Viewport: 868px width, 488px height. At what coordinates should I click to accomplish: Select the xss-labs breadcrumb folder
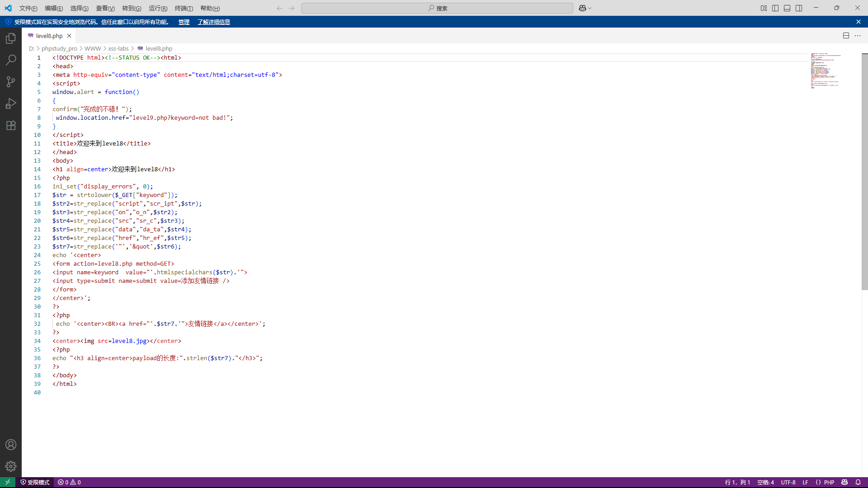tap(118, 48)
